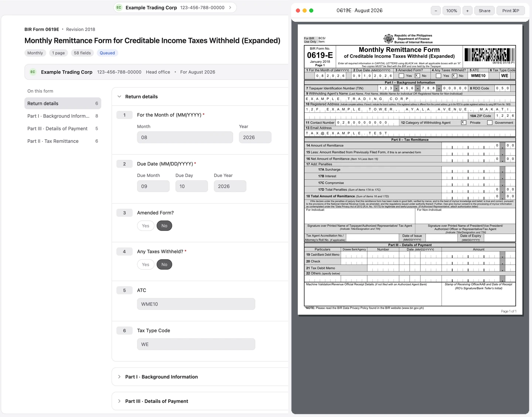Select Yes for Amended Form
The height and width of the screenshot is (417, 532).
pos(146,226)
